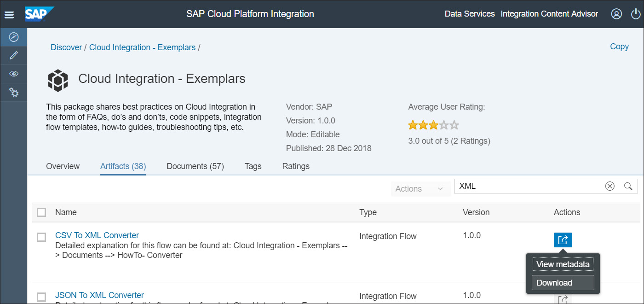Select the Artifacts (38) tab
This screenshot has width=644, height=304.
(123, 166)
